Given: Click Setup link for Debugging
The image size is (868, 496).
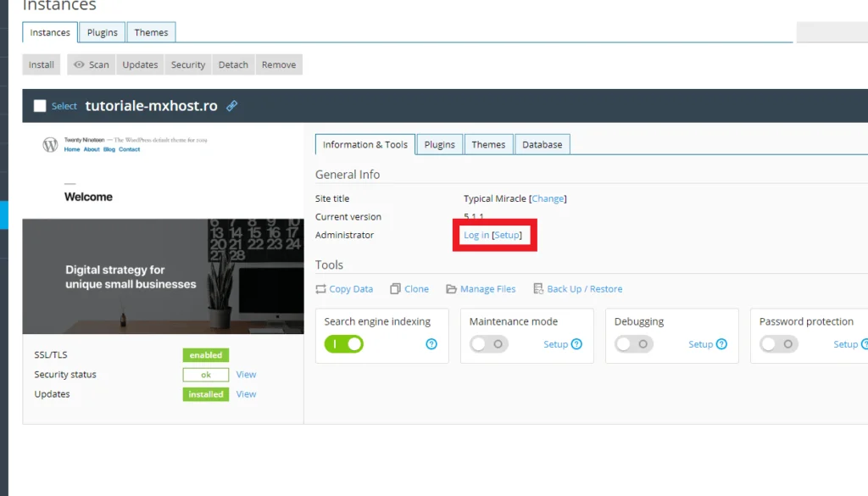Looking at the screenshot, I should click(x=700, y=344).
